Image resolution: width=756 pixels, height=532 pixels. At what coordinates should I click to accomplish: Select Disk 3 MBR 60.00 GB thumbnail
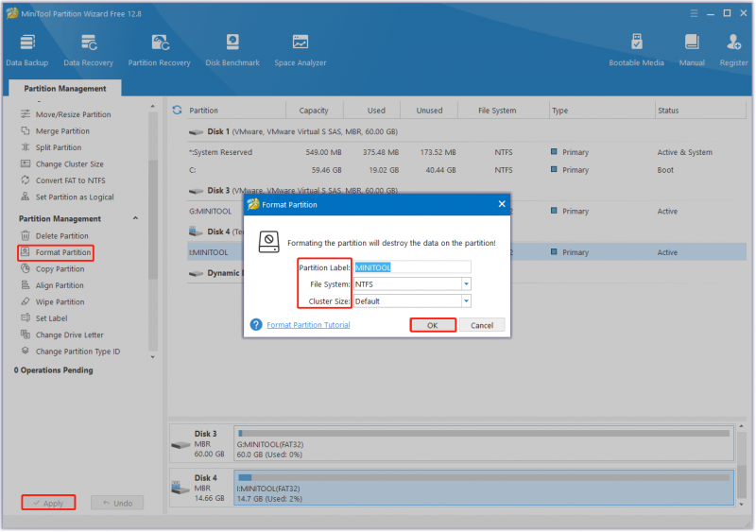pyautogui.click(x=201, y=443)
